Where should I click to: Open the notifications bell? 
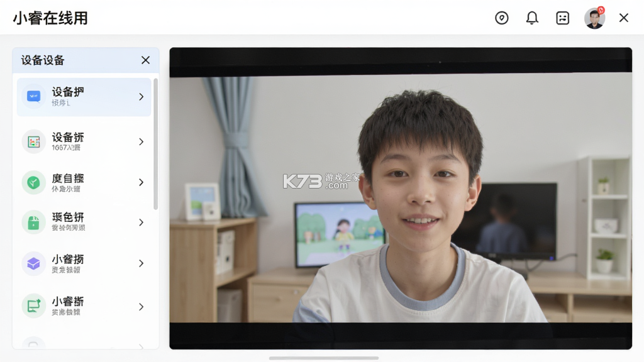click(532, 18)
